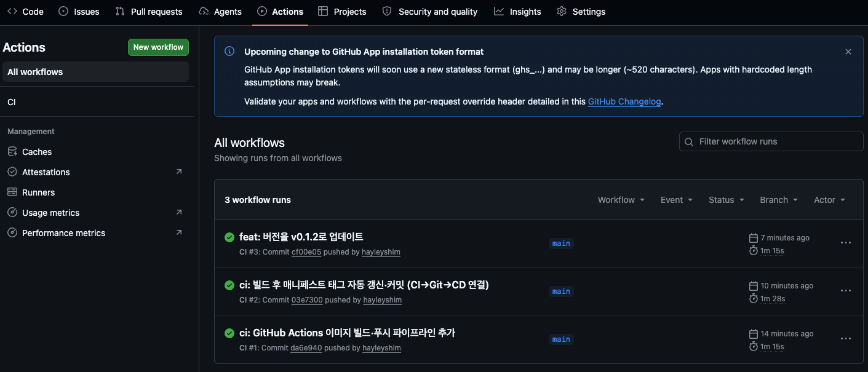Open hayleyshim profile link in CI #3 row
This screenshot has width=868, height=372.
pos(381,252)
